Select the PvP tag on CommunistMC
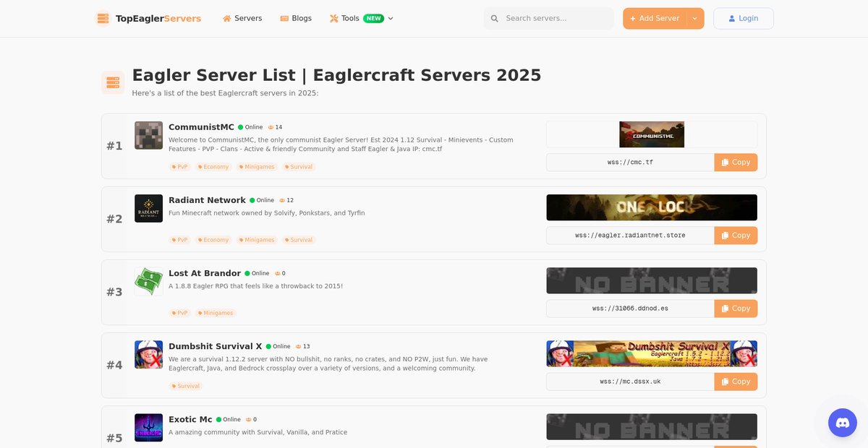This screenshot has height=448, width=868. click(x=180, y=167)
